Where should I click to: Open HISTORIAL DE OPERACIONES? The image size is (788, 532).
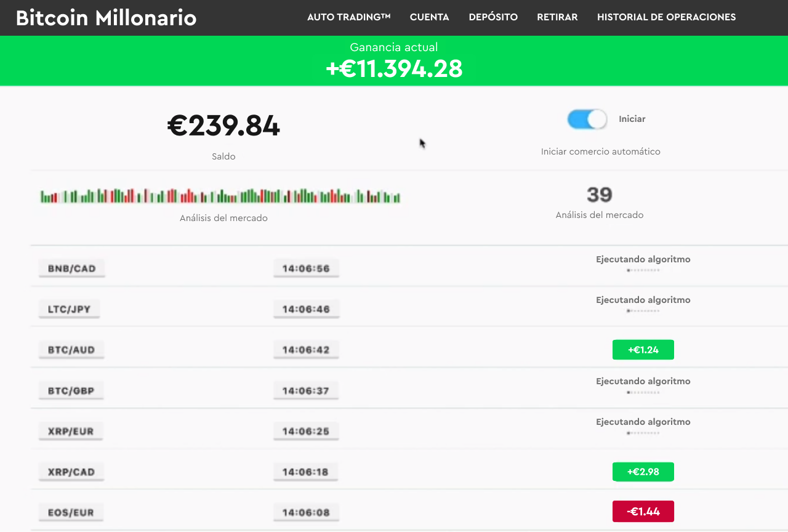(x=667, y=17)
